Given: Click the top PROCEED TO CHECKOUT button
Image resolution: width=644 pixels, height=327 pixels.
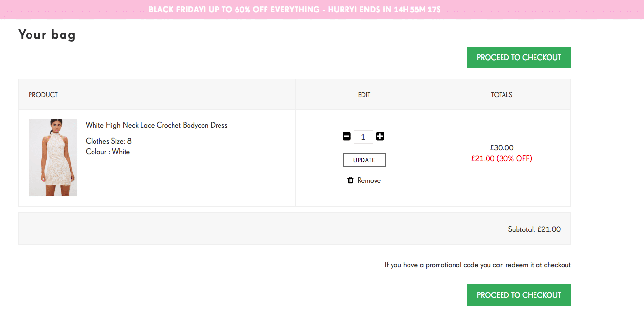Looking at the screenshot, I should pos(518,57).
